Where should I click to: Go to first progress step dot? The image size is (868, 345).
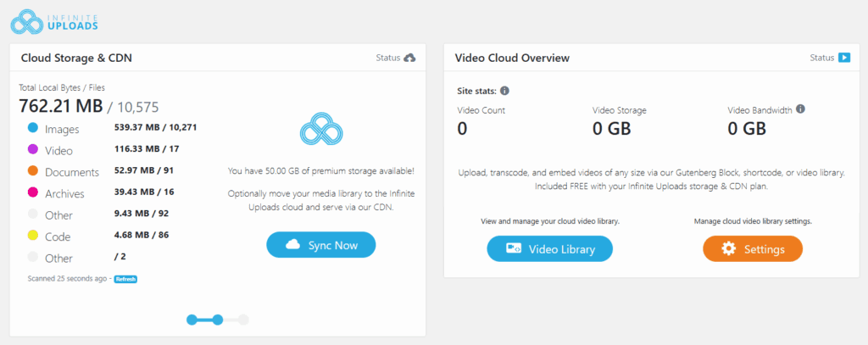tap(192, 320)
